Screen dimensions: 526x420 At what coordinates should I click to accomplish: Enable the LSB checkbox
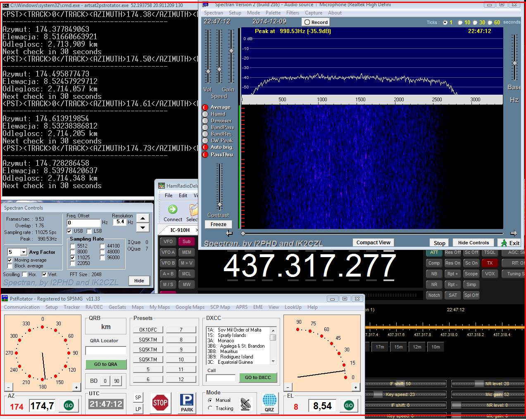pos(90,231)
